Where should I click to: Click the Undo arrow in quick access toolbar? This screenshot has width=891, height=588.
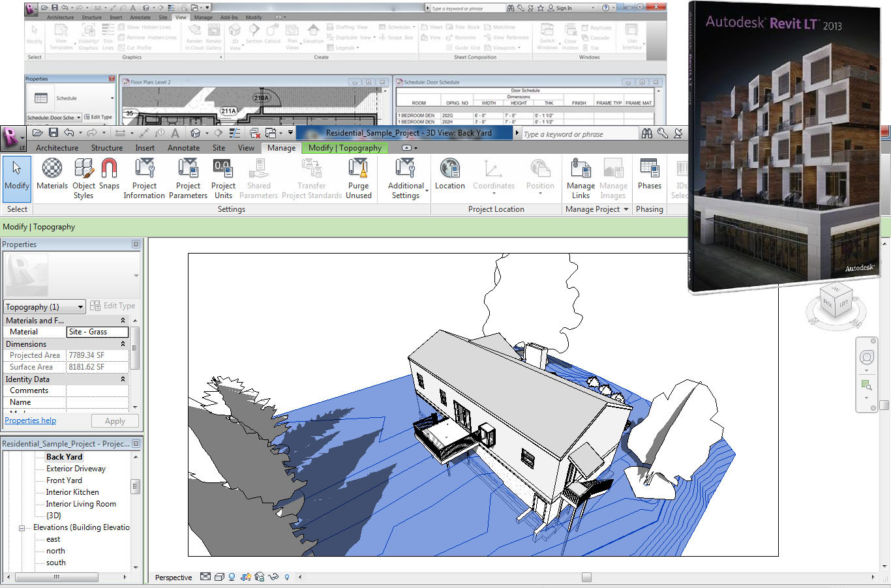(69, 133)
